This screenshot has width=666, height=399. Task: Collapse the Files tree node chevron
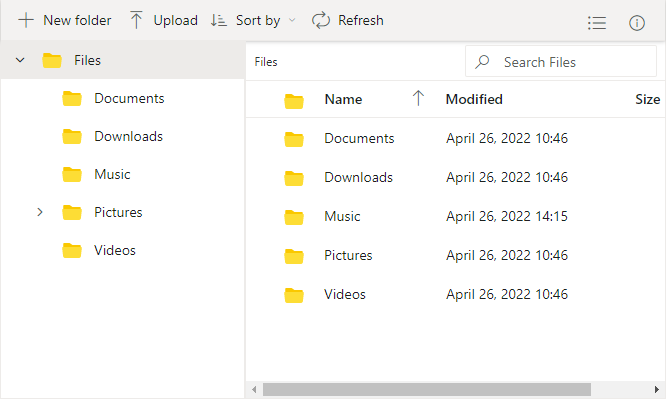click(20, 60)
